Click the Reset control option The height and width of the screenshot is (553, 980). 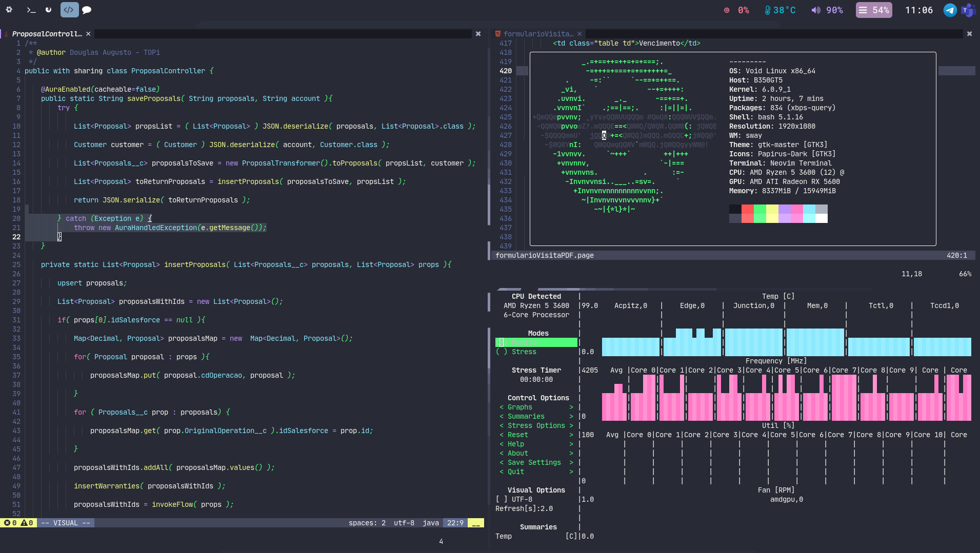pyautogui.click(x=536, y=435)
